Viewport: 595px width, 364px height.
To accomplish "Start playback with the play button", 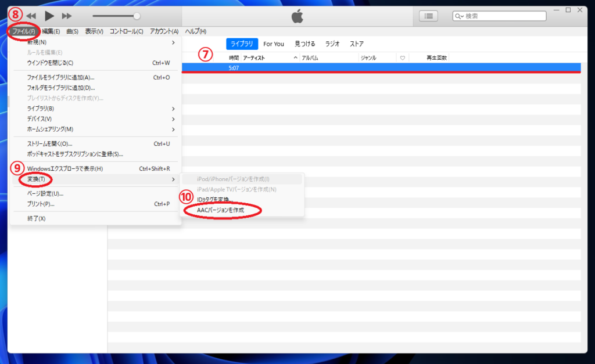I will coord(49,16).
